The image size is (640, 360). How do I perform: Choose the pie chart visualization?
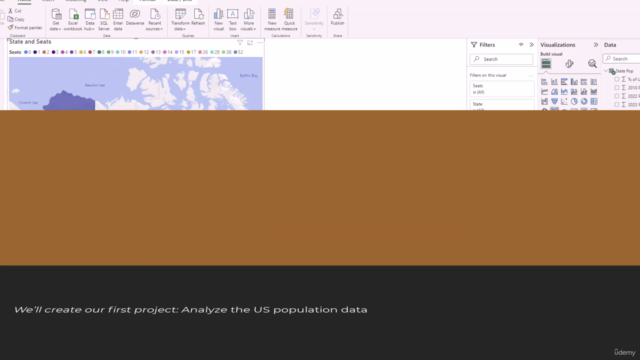tap(574, 102)
